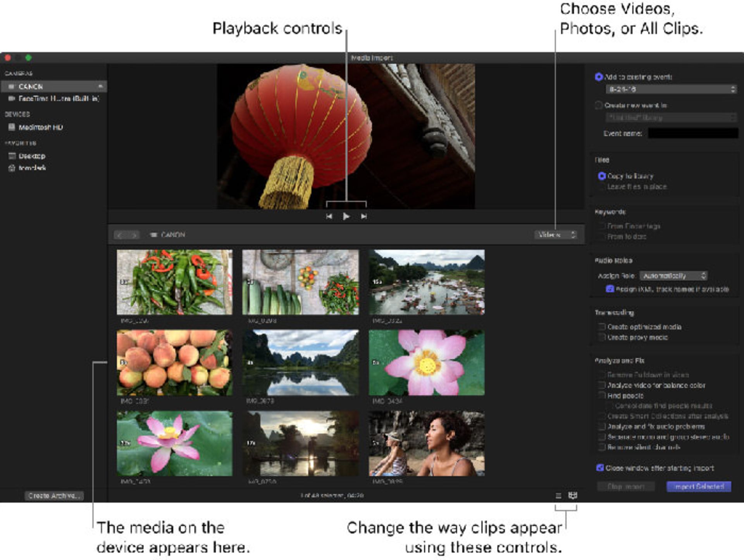
Task: Click the Create Archive button
Action: (54, 496)
